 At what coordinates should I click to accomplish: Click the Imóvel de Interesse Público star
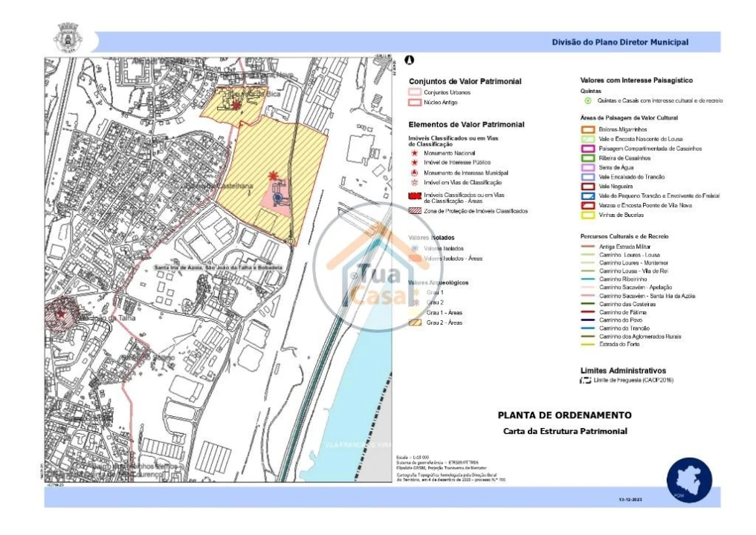pyautogui.click(x=414, y=161)
